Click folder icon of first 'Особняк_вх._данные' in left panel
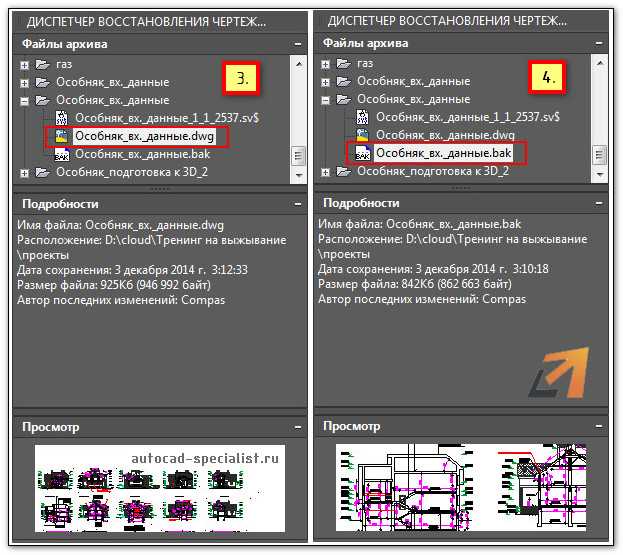 coord(42,82)
